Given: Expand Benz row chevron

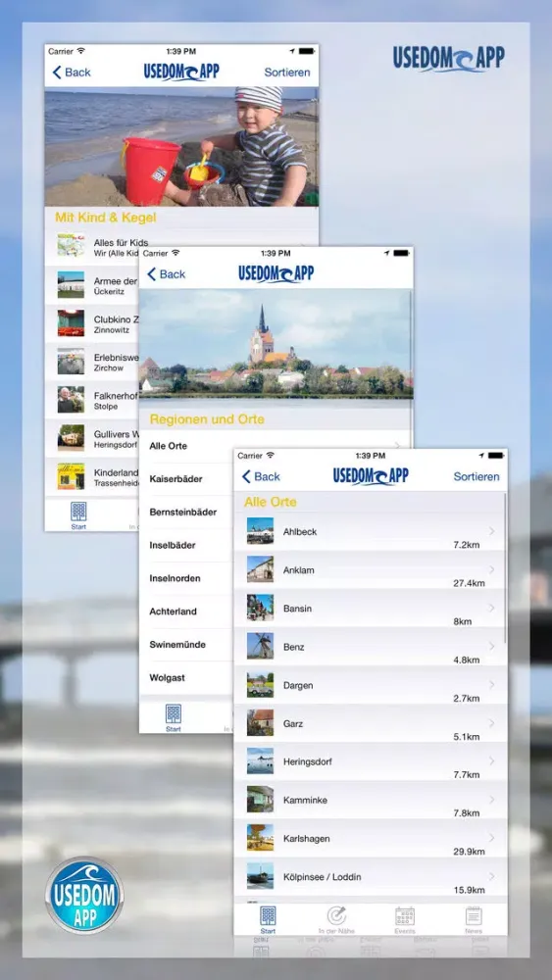Looking at the screenshot, I should tap(492, 646).
